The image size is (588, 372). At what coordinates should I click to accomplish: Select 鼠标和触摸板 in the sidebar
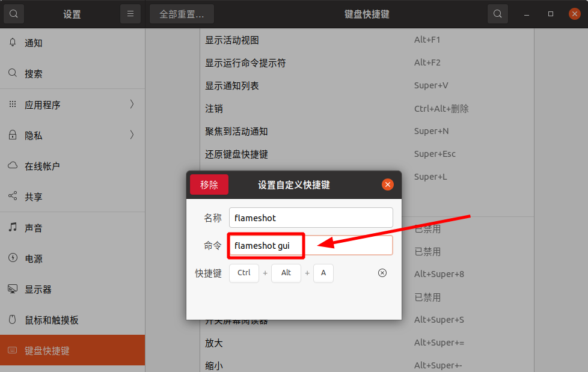[72, 320]
